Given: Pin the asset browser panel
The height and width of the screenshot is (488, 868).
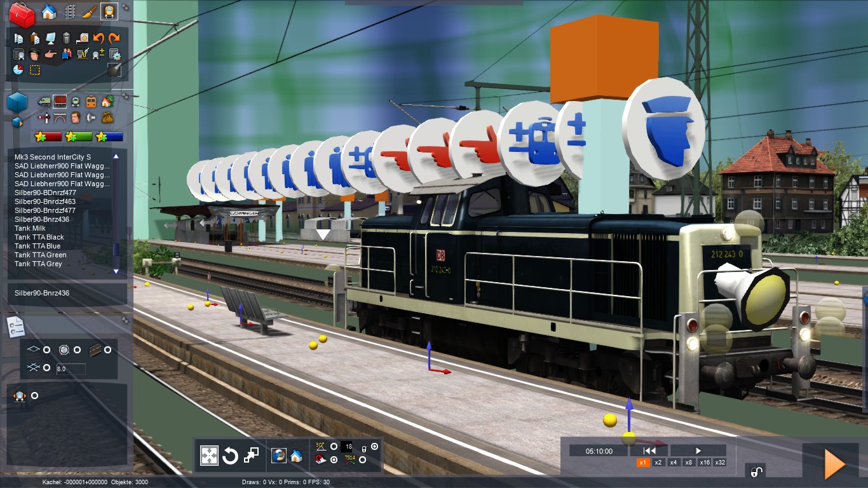Looking at the screenshot, I should [x=126, y=96].
